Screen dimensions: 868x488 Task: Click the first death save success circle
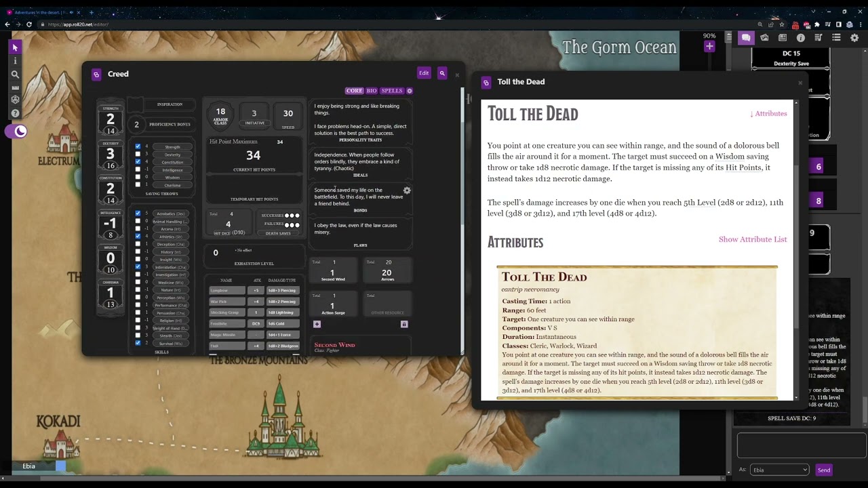(288, 216)
